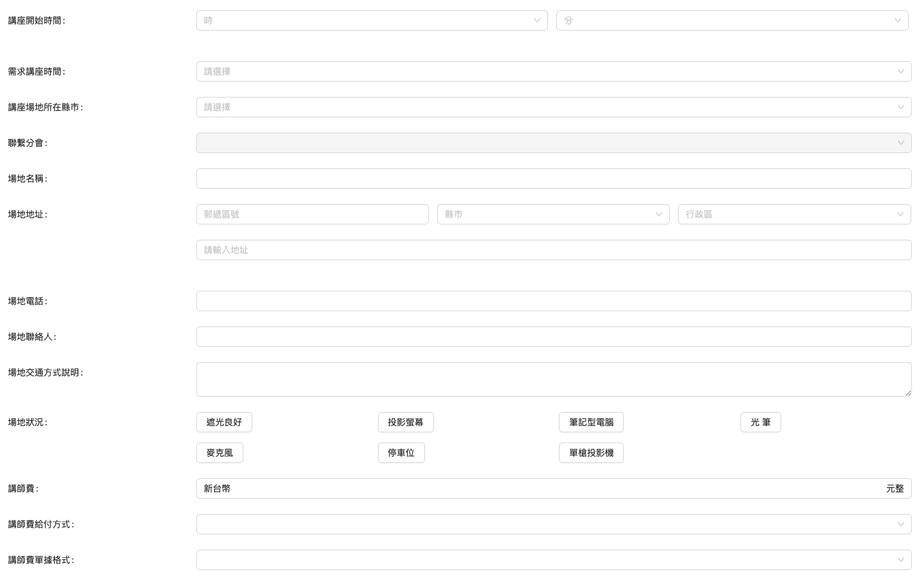Focus the 請輸入地址 address field
This screenshot has height=579, width=924.
[553, 250]
